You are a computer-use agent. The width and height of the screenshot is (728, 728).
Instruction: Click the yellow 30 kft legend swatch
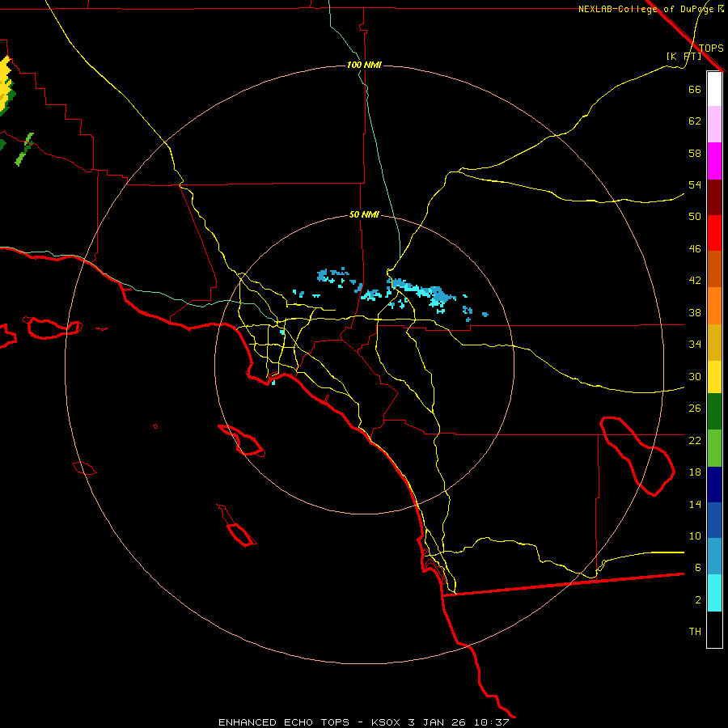point(714,377)
